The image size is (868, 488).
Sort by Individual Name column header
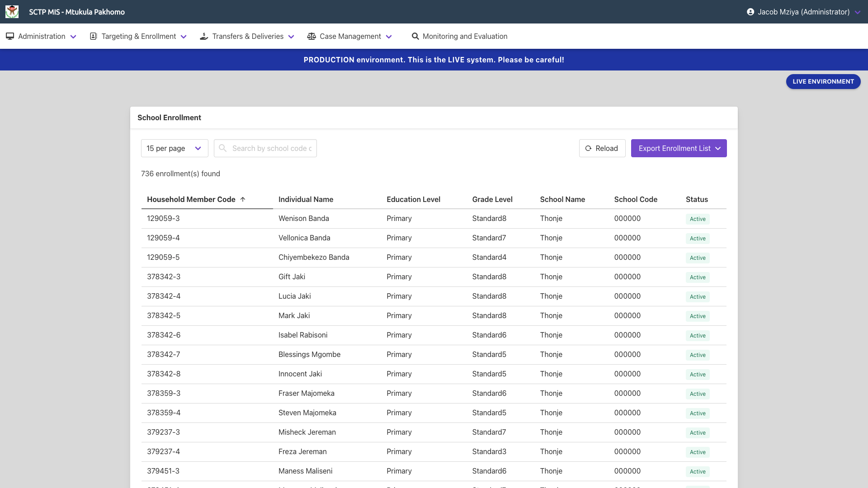pyautogui.click(x=306, y=199)
